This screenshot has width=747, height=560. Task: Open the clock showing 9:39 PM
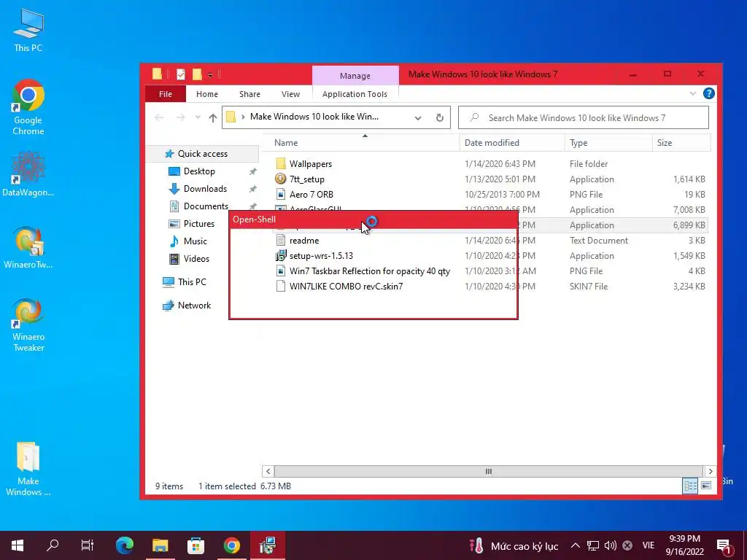tap(684, 545)
